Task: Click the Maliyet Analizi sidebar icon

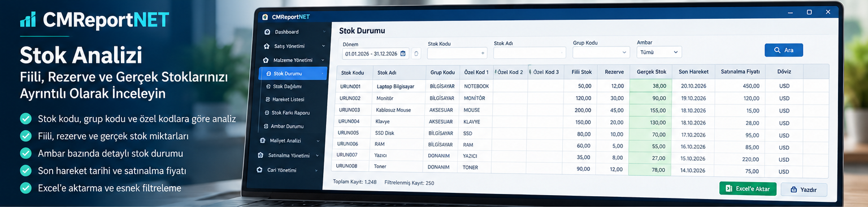Action: point(263,140)
